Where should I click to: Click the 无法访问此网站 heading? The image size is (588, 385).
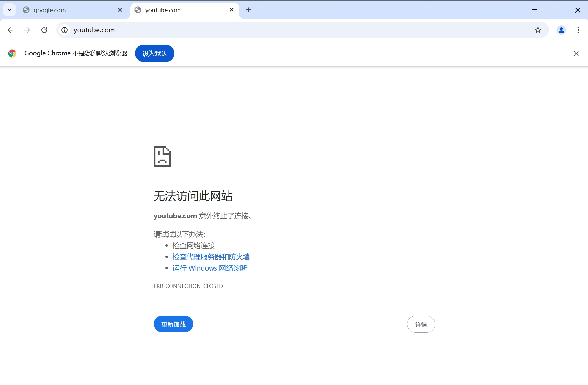193,196
